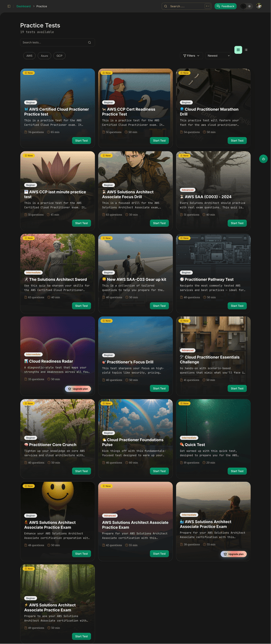Screen dimensions: 271x644
Task: Open the user profile avatar
Action: 259,6
